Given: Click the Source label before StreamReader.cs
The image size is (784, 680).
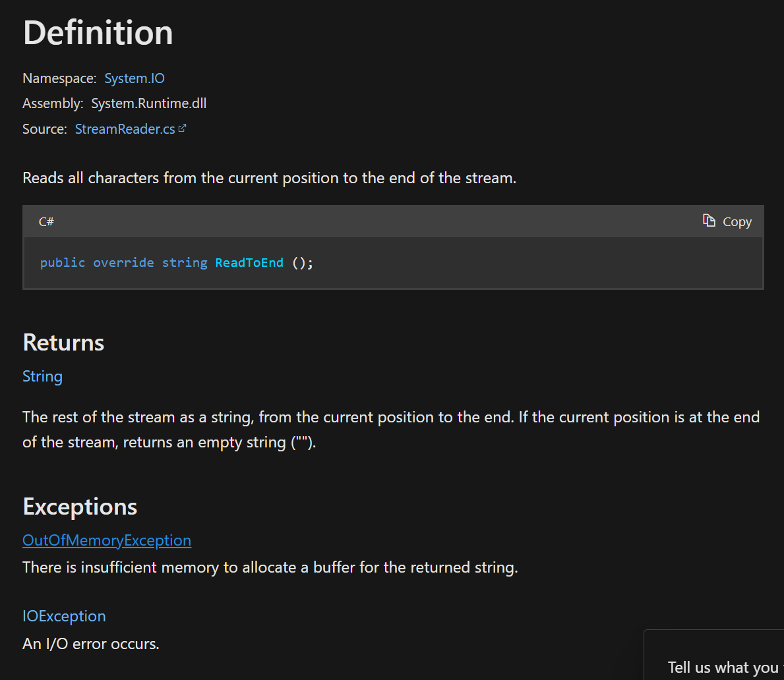Looking at the screenshot, I should click(x=44, y=128).
